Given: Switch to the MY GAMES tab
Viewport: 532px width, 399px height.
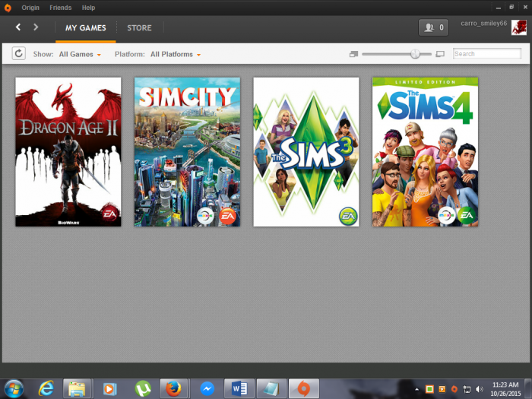Looking at the screenshot, I should 85,28.
